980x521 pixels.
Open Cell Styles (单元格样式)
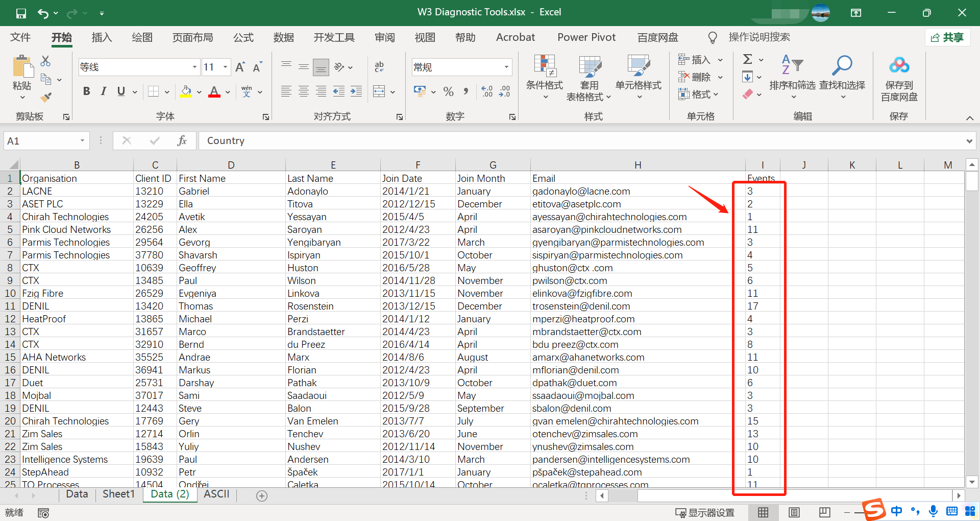tap(639, 77)
